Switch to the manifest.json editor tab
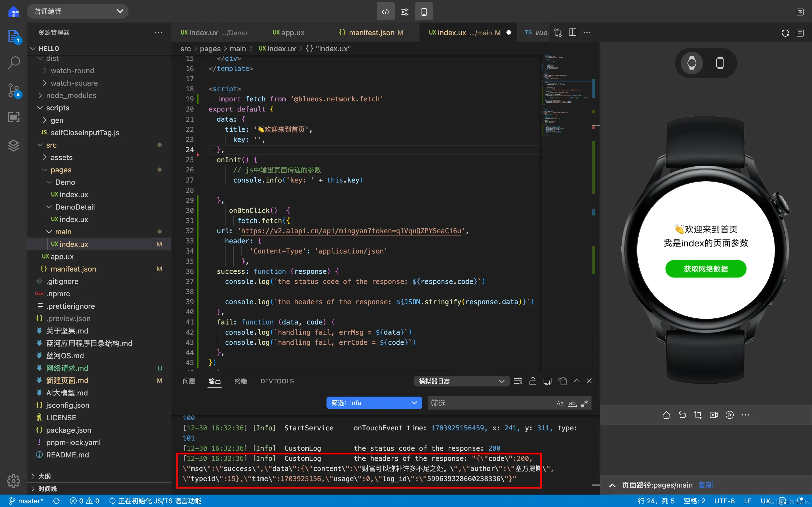Image resolution: width=812 pixels, height=507 pixels. (x=371, y=32)
